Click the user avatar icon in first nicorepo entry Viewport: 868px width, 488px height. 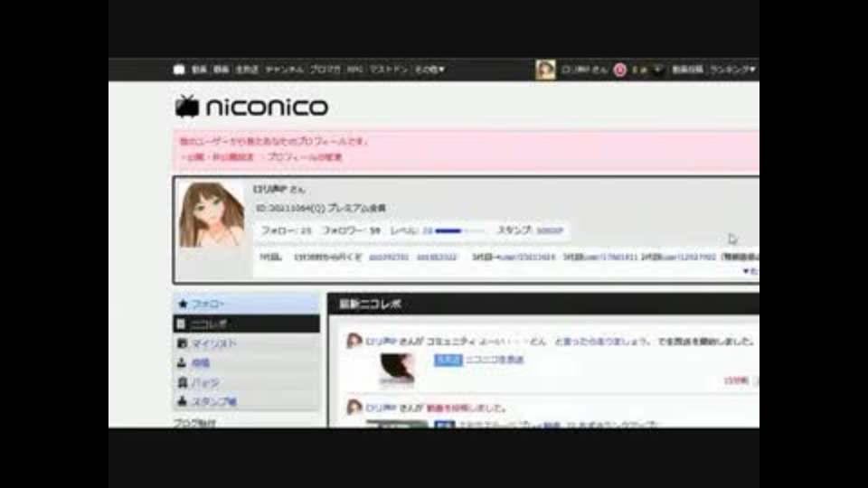click(x=354, y=341)
